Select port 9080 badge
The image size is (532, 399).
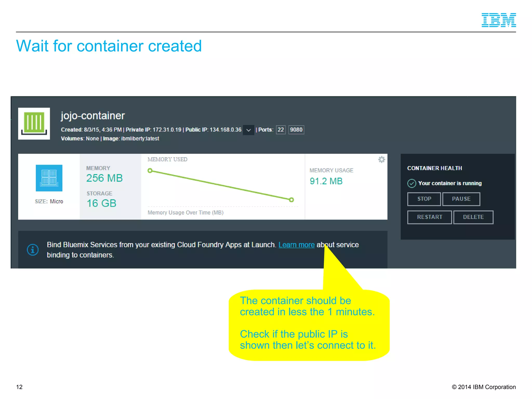(x=296, y=130)
